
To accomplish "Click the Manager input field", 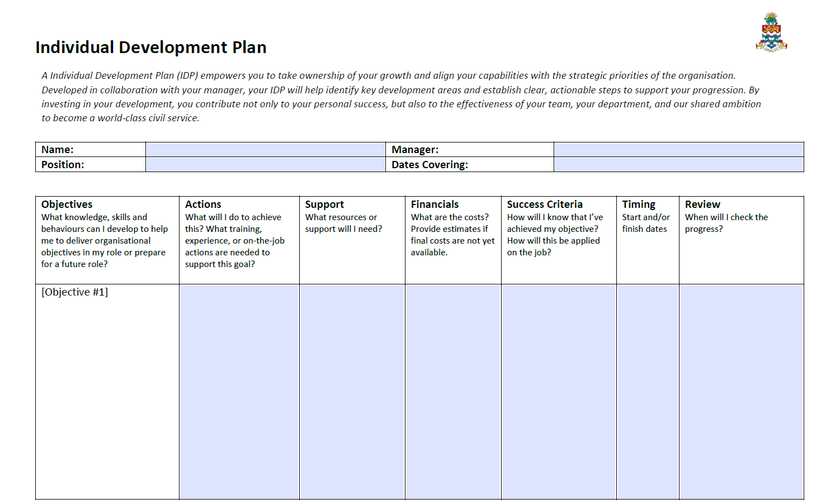I will pyautogui.click(x=678, y=150).
